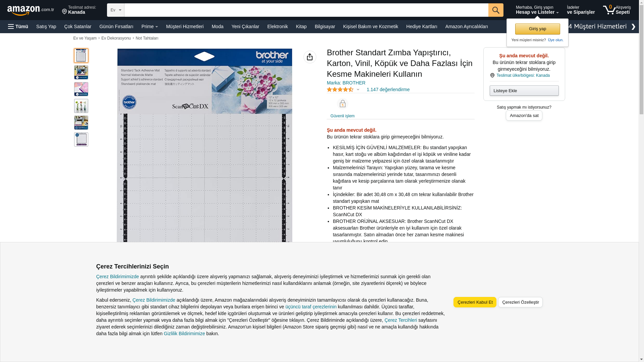Click the orange search magnifier button
This screenshot has width=644, height=362.
click(x=496, y=10)
